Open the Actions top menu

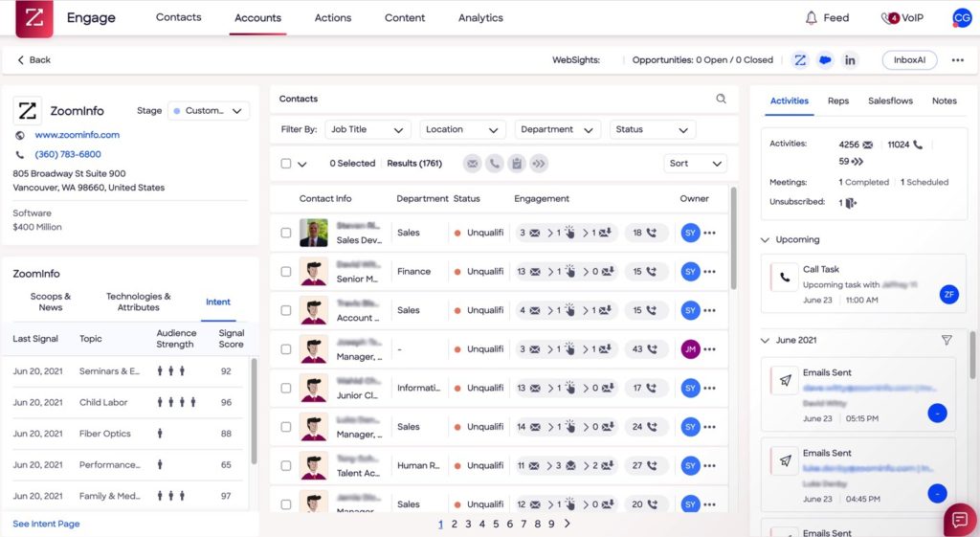(x=332, y=18)
